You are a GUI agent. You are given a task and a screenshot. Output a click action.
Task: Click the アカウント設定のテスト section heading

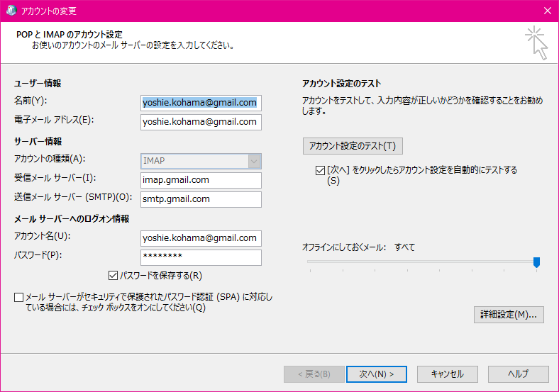pyautogui.click(x=341, y=84)
